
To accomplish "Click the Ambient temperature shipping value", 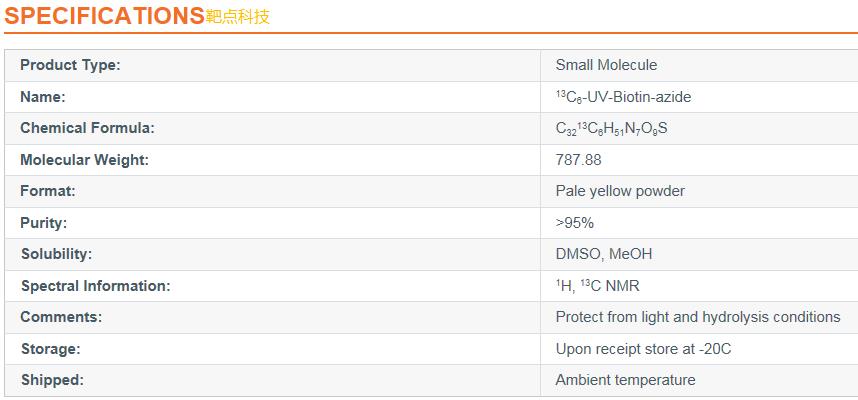I will (625, 380).
